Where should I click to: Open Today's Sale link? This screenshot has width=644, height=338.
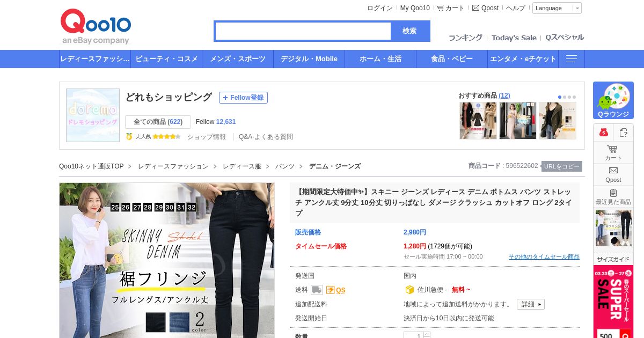514,38
